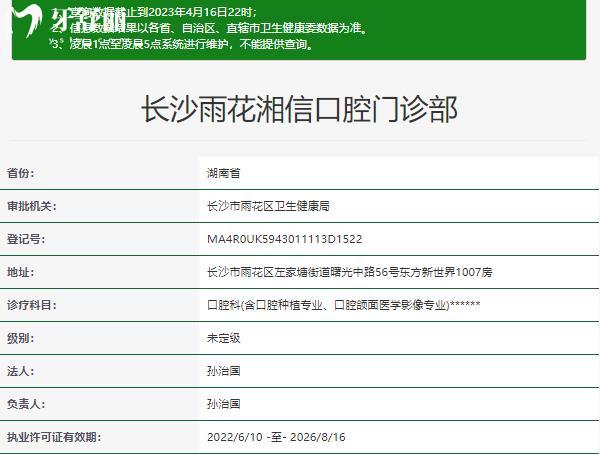Select the 级别 label
The image size is (600, 454).
[x=21, y=338]
